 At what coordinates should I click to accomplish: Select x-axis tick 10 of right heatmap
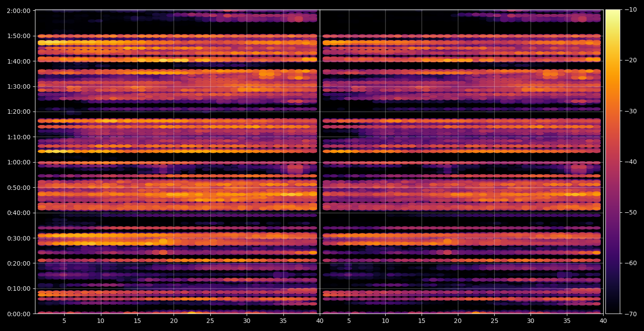pyautogui.click(x=385, y=321)
